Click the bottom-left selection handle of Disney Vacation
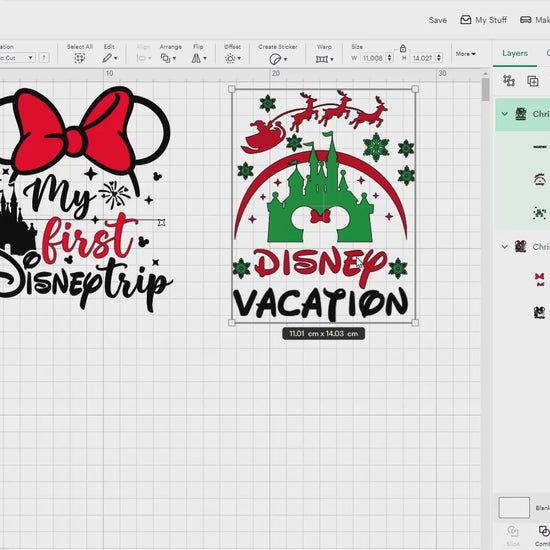Image resolution: width=550 pixels, height=550 pixels. (x=232, y=323)
